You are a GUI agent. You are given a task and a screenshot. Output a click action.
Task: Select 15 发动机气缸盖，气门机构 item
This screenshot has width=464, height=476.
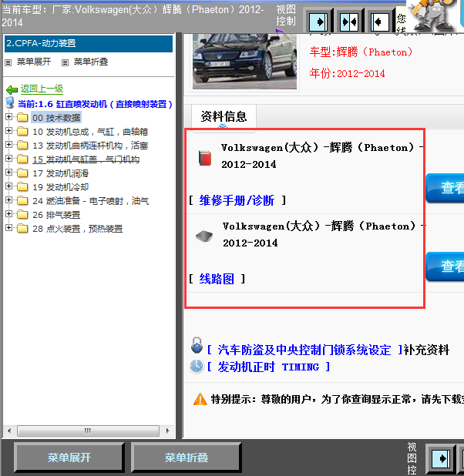[x=86, y=159]
